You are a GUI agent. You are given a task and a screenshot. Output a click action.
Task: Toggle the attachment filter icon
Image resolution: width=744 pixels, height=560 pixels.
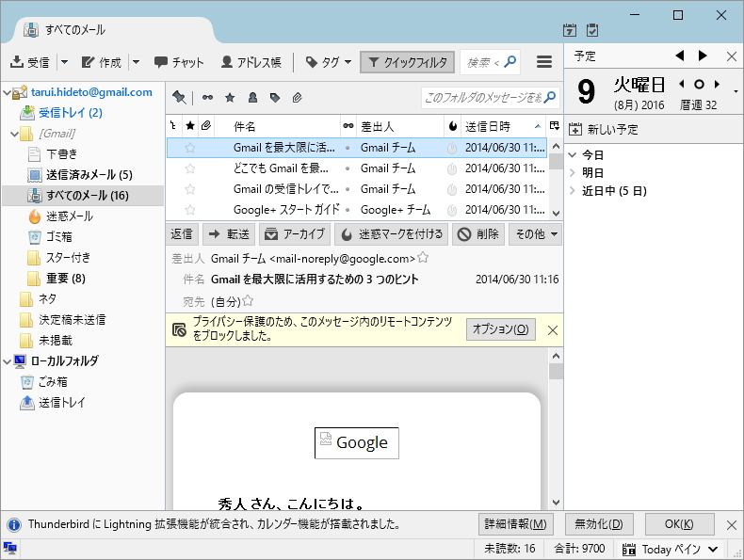[297, 98]
